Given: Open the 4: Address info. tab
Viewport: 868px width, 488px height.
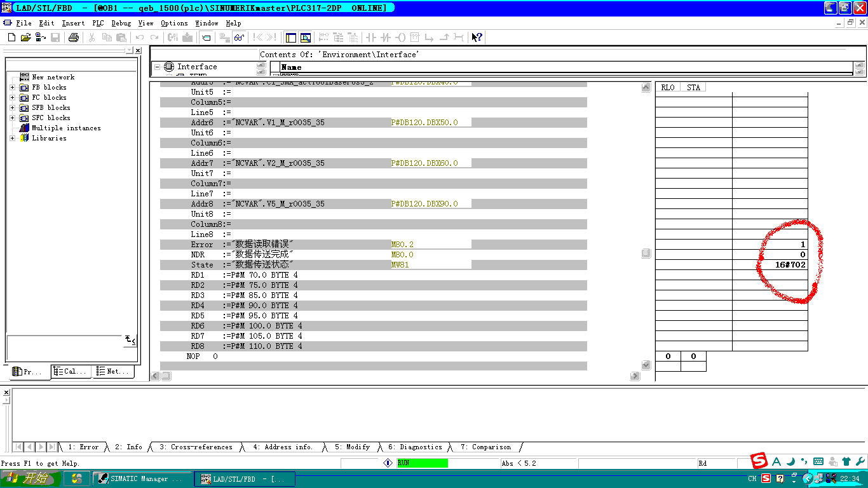Looking at the screenshot, I should pyautogui.click(x=283, y=447).
